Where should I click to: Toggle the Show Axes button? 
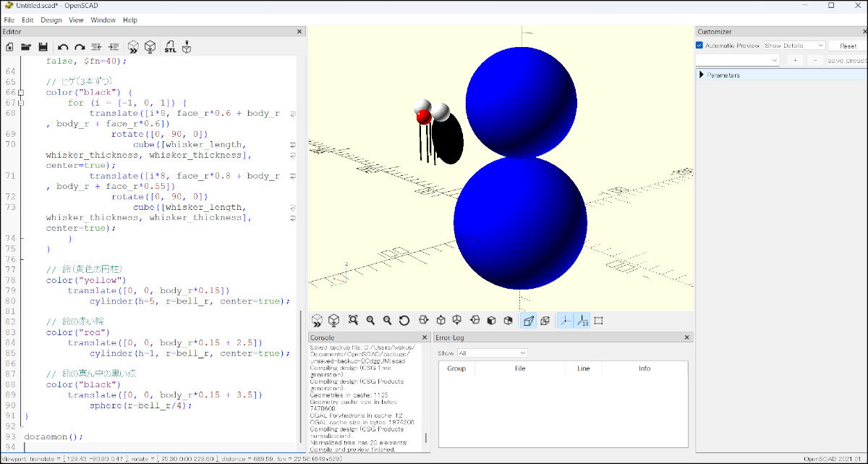[565, 320]
